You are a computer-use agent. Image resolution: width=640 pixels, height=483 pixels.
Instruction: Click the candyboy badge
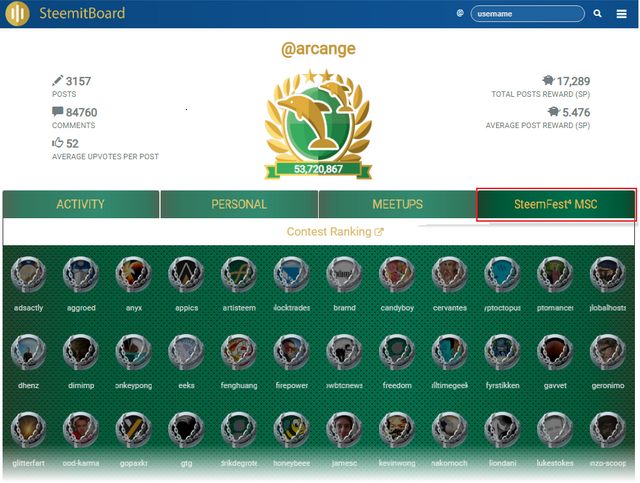tap(397, 274)
